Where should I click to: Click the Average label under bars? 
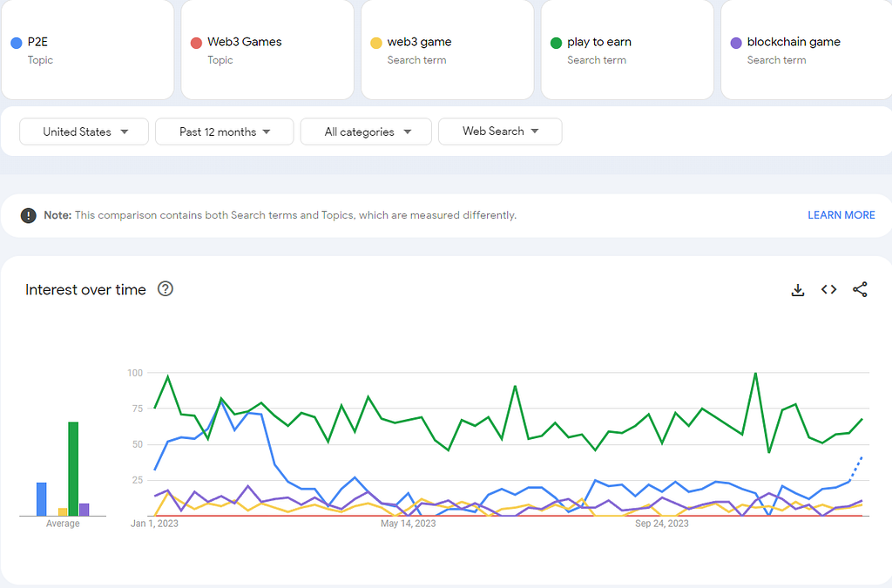pos(63,524)
